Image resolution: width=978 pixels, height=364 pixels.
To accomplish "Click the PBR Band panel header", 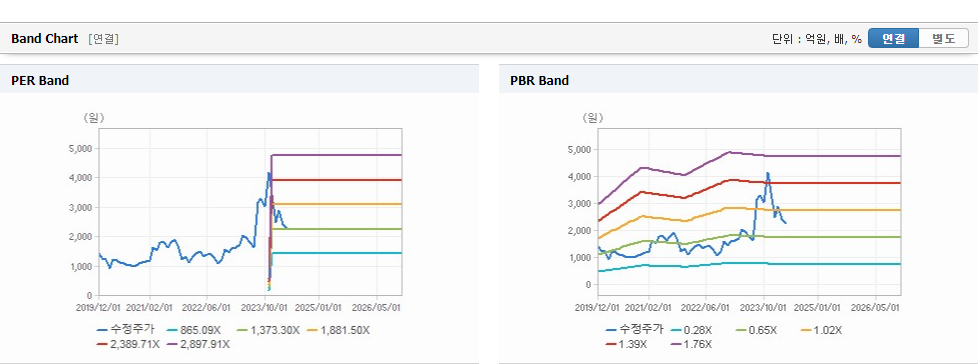I will 738,80.
